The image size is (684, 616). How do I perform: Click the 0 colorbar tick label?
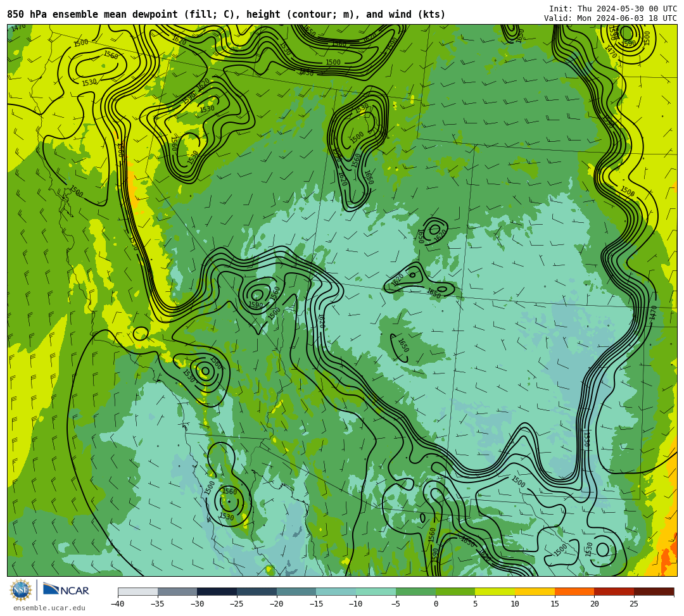point(436,604)
